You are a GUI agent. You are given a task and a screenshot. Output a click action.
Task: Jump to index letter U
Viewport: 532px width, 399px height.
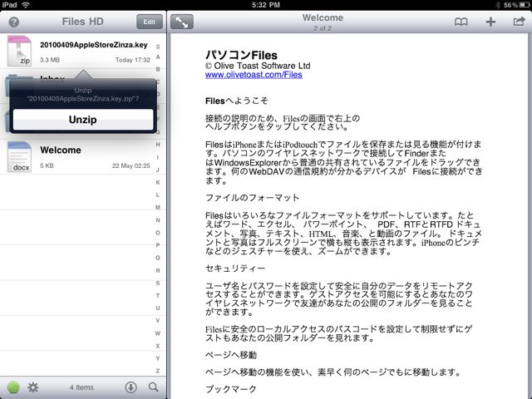(158, 308)
